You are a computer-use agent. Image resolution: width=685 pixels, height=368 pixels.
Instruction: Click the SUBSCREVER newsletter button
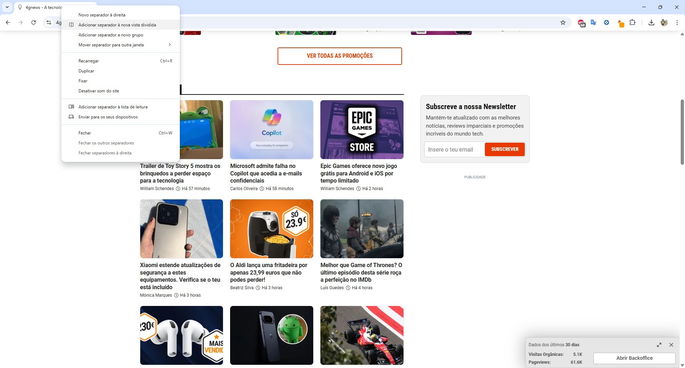click(505, 149)
